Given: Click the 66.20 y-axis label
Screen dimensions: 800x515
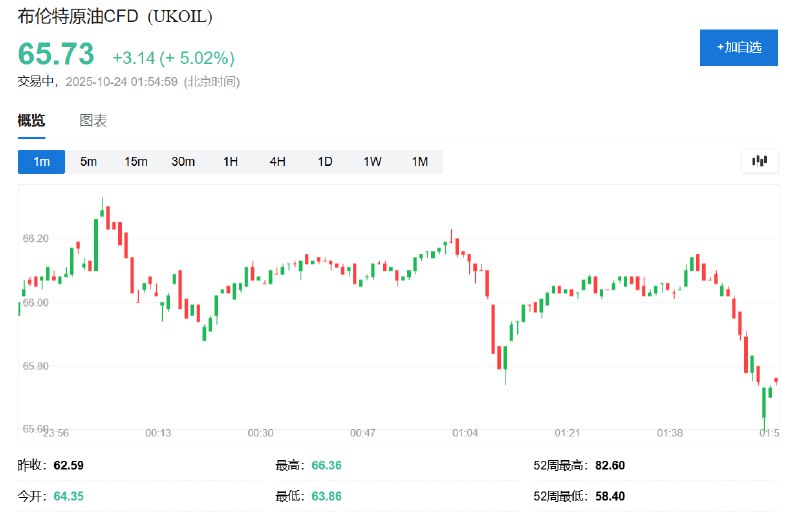Looking at the screenshot, I should (x=35, y=238).
